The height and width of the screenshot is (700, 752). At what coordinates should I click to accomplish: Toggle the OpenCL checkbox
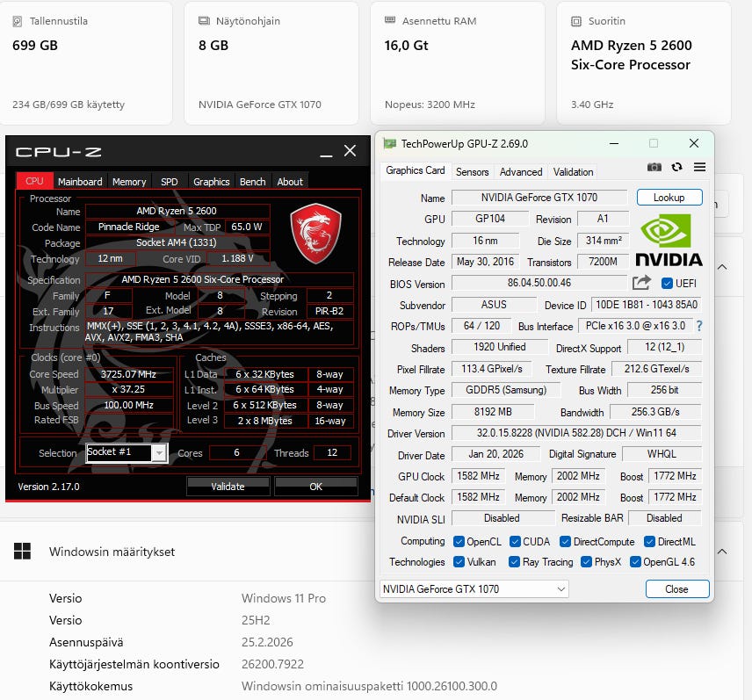pos(459,541)
